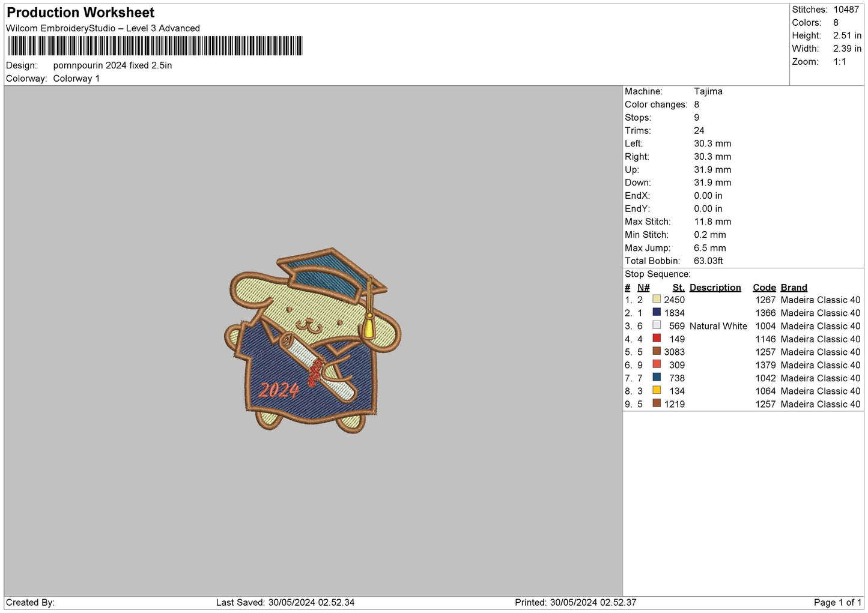
Task: Click the cream color swatch in row 1
Action: coord(657,300)
